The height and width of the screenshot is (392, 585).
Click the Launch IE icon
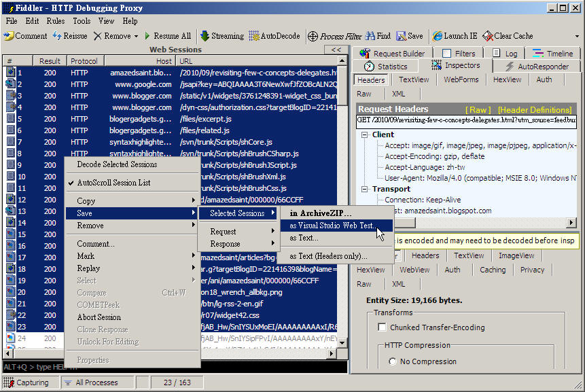[x=437, y=36]
